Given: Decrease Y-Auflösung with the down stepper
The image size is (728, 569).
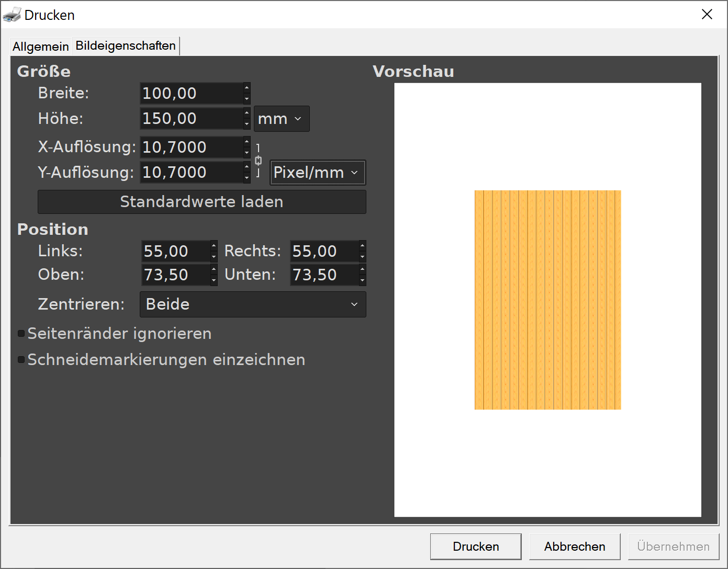Looking at the screenshot, I should coord(247,178).
